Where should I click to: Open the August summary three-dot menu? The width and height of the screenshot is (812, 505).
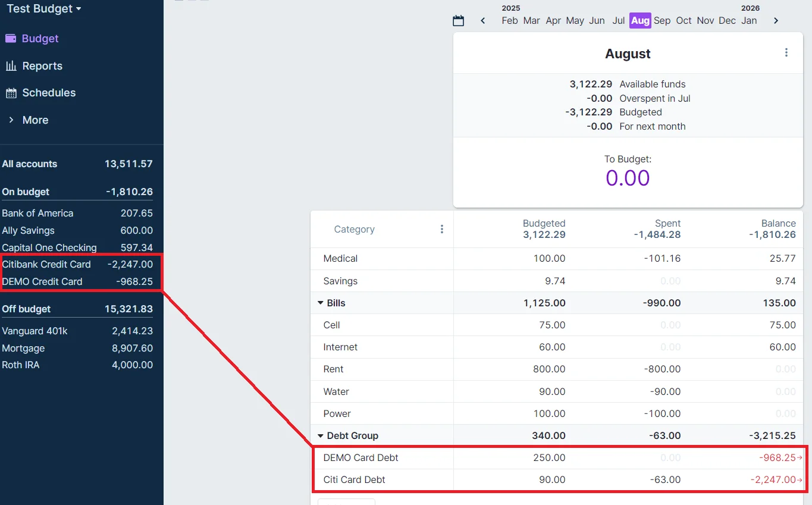coord(786,53)
